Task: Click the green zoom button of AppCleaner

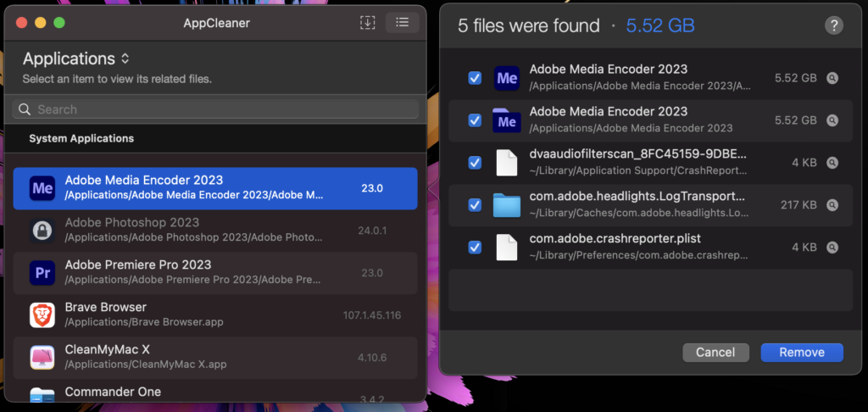Action: point(59,23)
